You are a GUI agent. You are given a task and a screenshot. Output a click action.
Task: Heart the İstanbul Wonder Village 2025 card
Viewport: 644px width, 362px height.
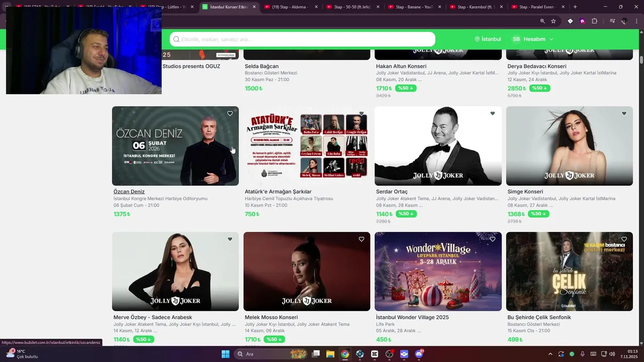(493, 239)
